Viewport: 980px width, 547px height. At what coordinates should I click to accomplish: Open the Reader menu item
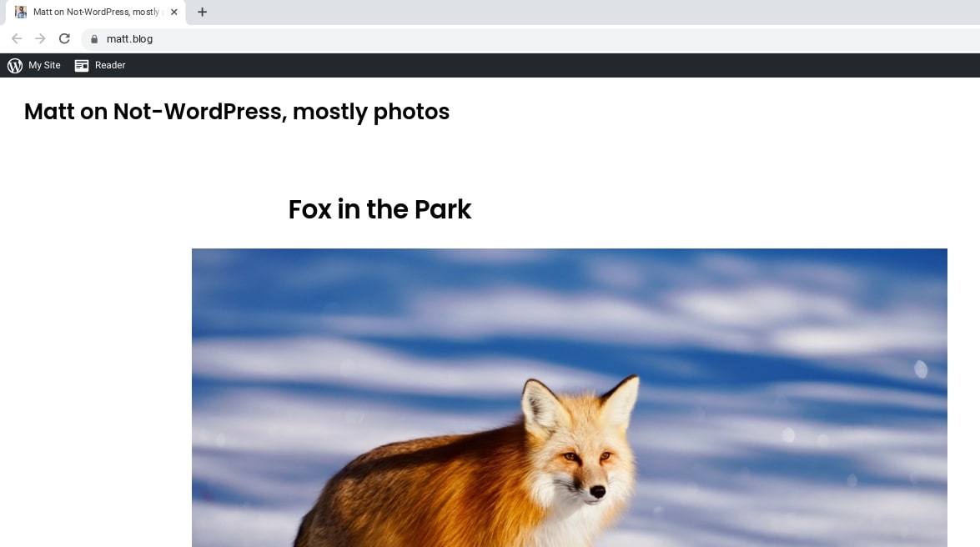click(x=110, y=65)
